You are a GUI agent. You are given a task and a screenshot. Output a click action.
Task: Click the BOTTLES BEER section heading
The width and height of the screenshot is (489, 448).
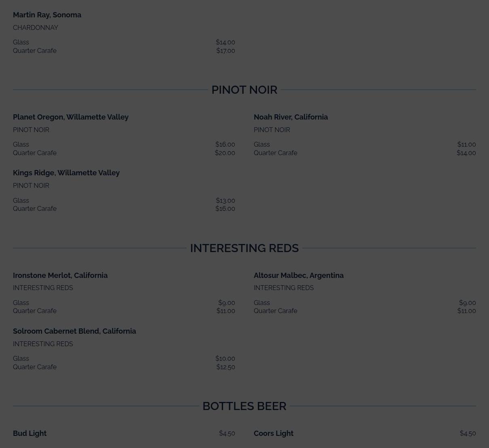[244, 406]
